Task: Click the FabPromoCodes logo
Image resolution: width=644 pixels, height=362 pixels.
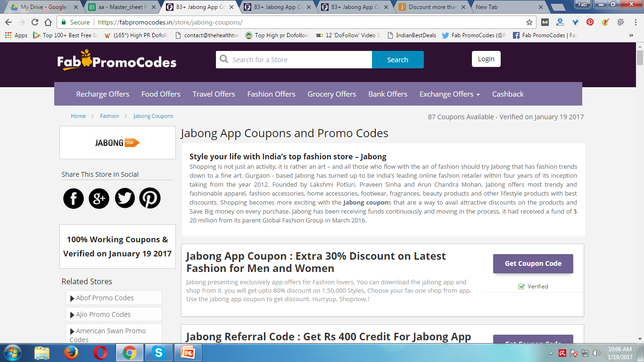Action: click(x=117, y=60)
